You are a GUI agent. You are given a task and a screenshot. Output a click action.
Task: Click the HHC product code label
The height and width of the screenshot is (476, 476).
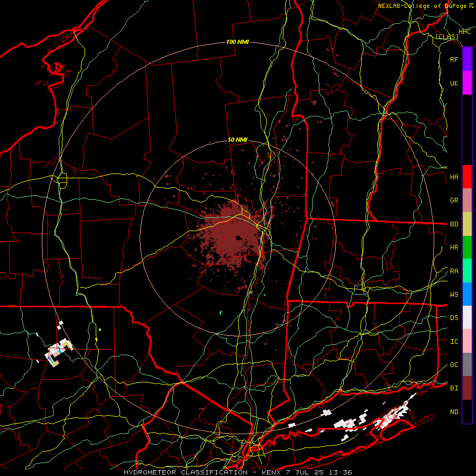pyautogui.click(x=464, y=31)
